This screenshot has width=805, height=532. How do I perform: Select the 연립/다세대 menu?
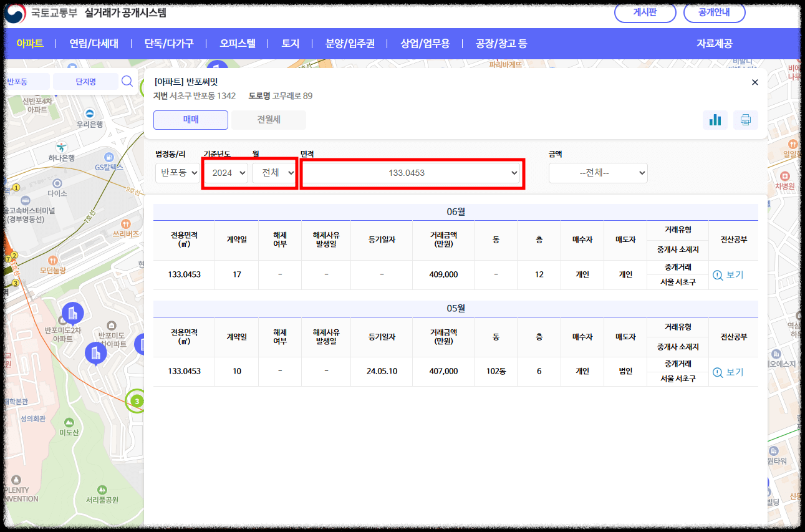(x=94, y=44)
